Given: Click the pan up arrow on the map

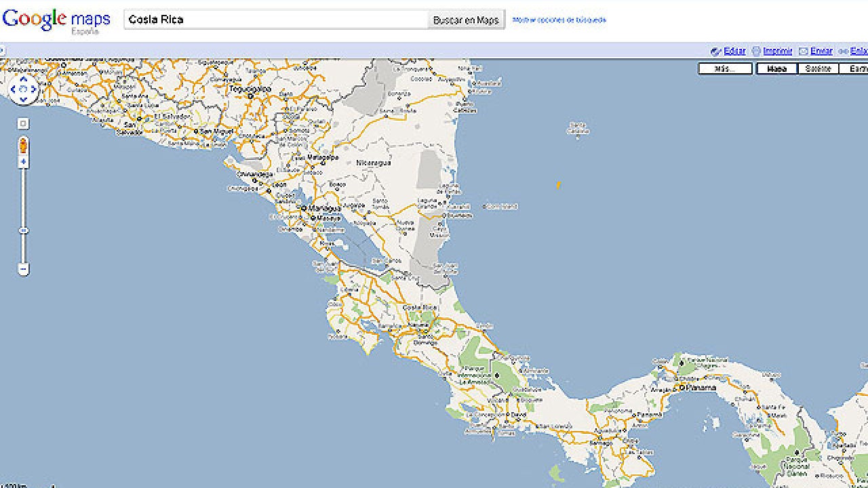Looking at the screenshot, I should [24, 79].
